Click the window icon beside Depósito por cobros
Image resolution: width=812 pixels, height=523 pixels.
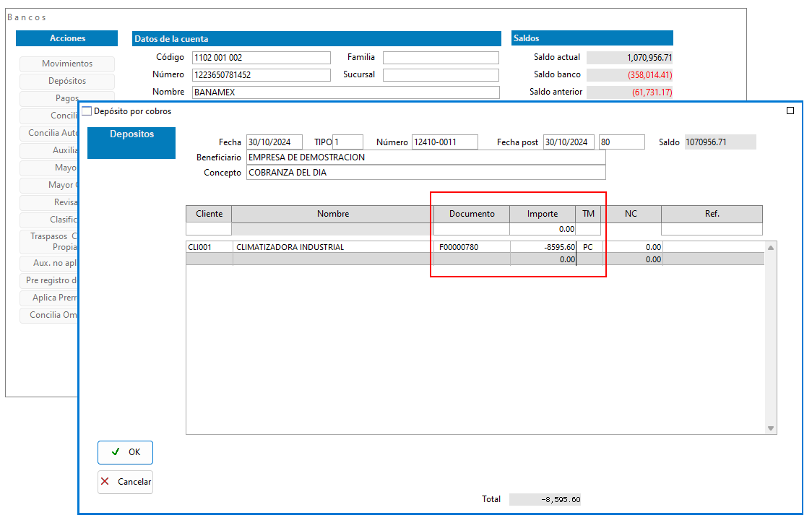tap(87, 111)
